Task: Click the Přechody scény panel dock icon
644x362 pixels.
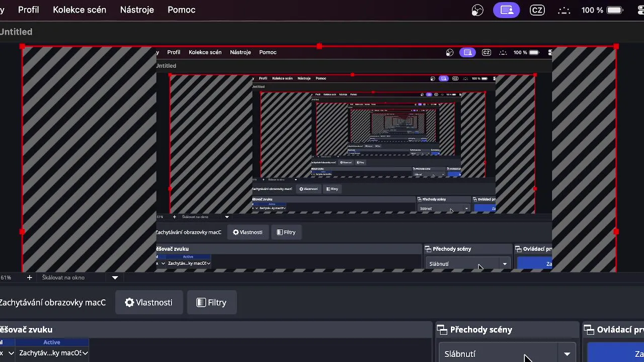Action: point(442,330)
